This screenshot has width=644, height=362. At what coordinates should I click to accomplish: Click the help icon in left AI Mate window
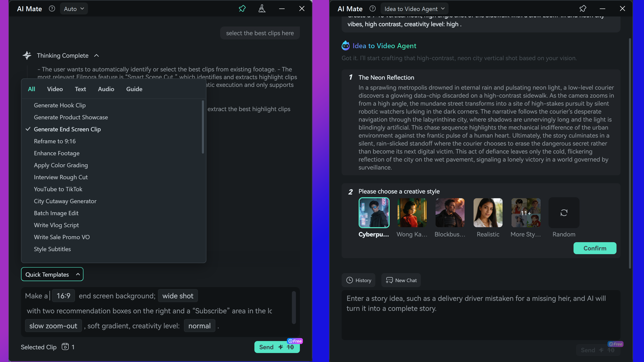(52, 9)
